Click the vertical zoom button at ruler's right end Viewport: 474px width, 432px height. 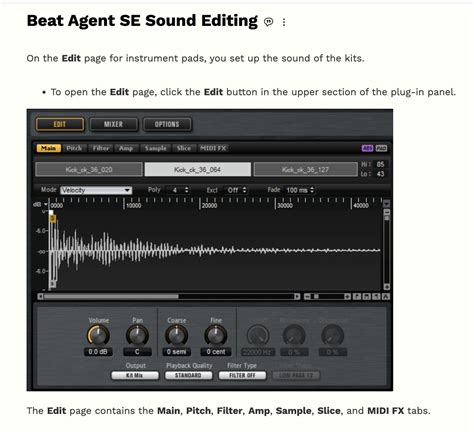tap(387, 204)
